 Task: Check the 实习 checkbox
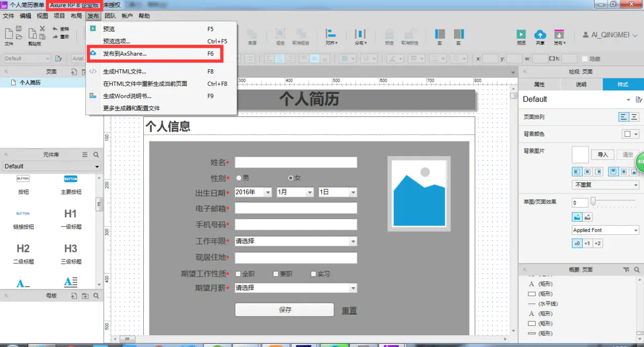point(313,274)
